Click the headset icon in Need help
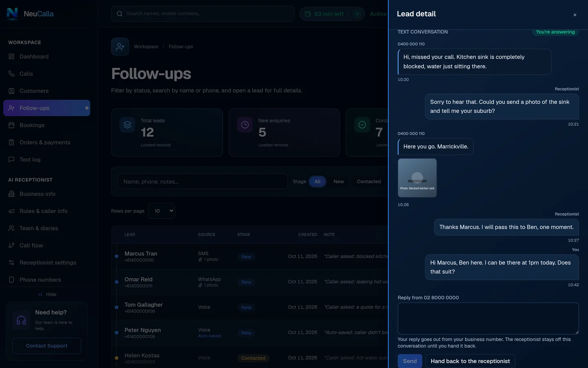588x368 pixels. tap(21, 321)
